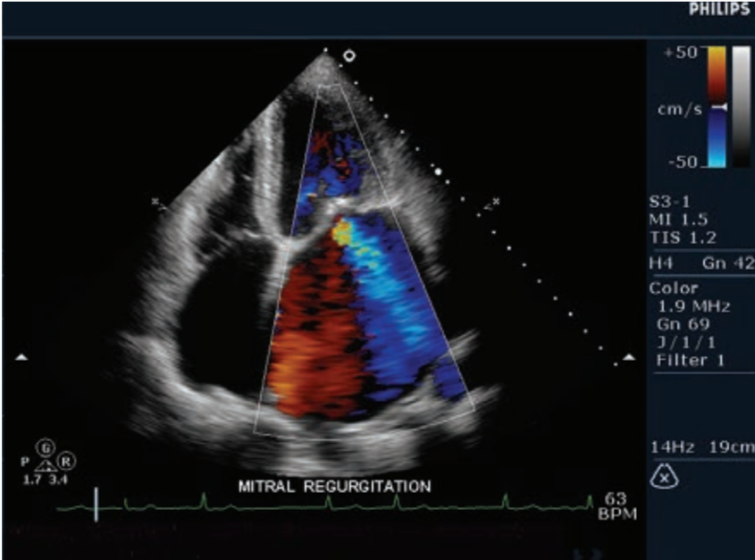Screen dimensions: 755x560
Task: Click the 1.9 MHz frequency setting
Action: coord(692,306)
